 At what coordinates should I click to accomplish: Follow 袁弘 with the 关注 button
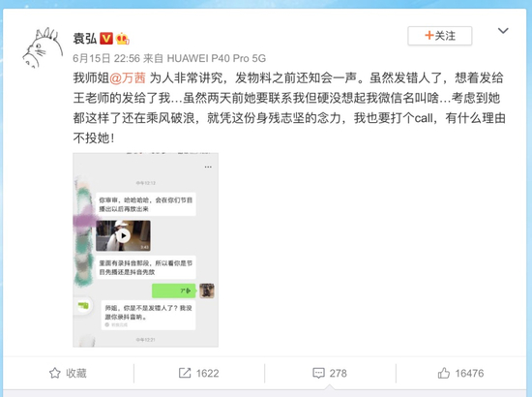coord(440,36)
